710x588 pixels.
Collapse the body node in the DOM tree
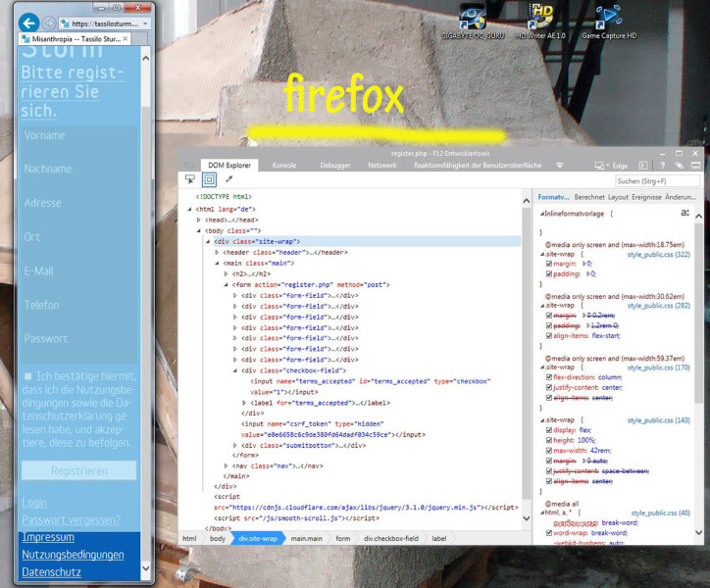[x=198, y=231]
